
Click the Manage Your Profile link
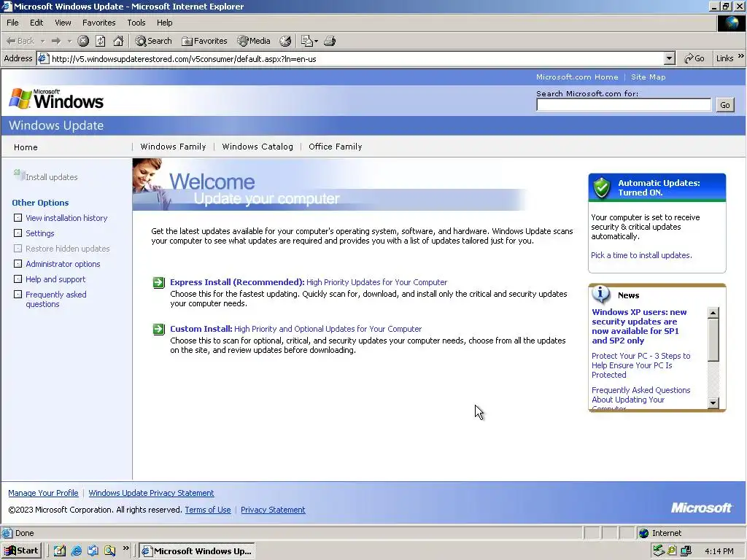43,493
